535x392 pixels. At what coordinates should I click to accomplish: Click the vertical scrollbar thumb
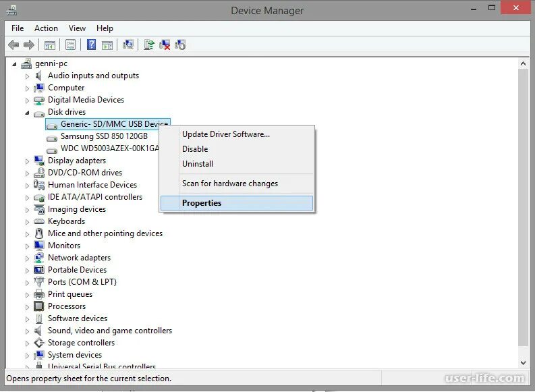[x=523, y=207]
